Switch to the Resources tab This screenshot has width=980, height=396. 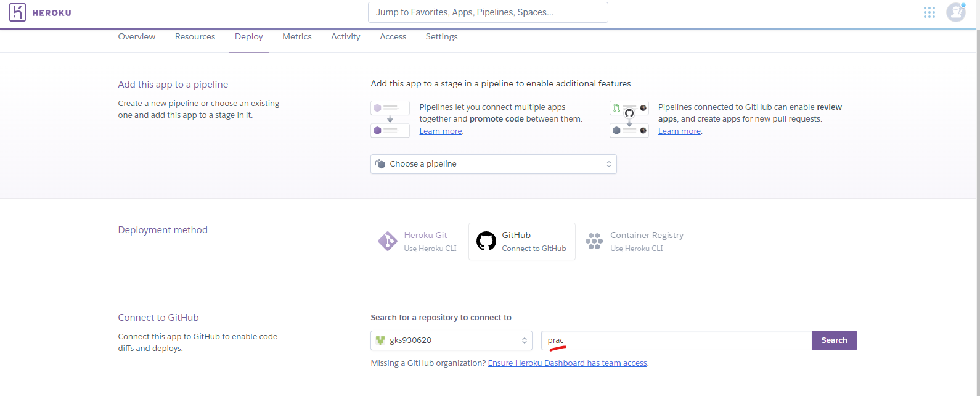[x=195, y=37]
